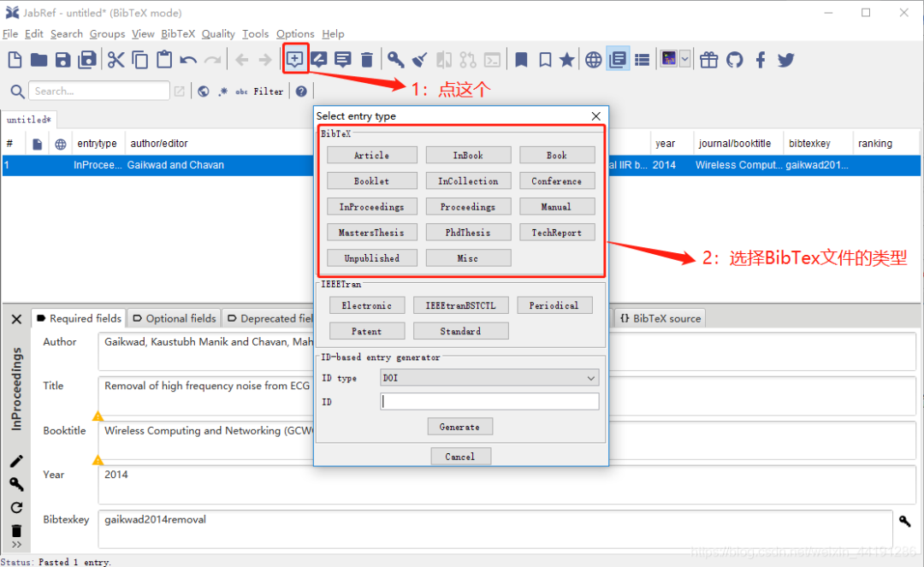Click the Year field containing 2014
Screen dimensions: 924x567
click(506, 485)
